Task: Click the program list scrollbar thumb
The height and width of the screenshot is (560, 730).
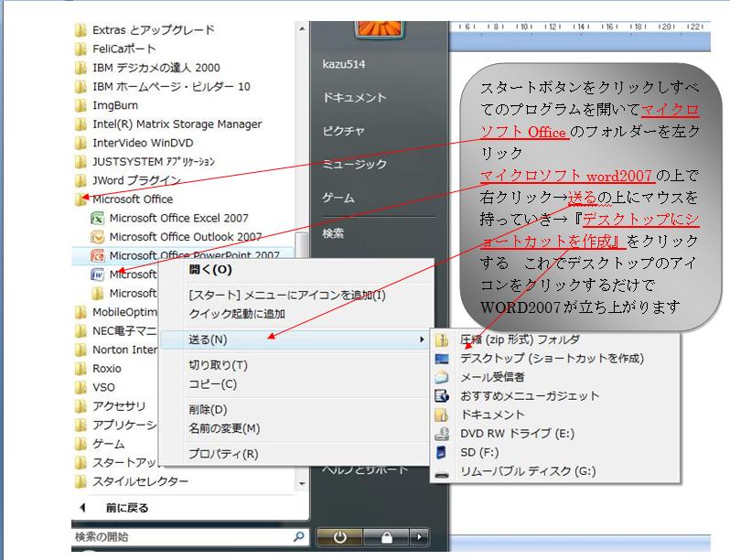Action: (x=302, y=247)
